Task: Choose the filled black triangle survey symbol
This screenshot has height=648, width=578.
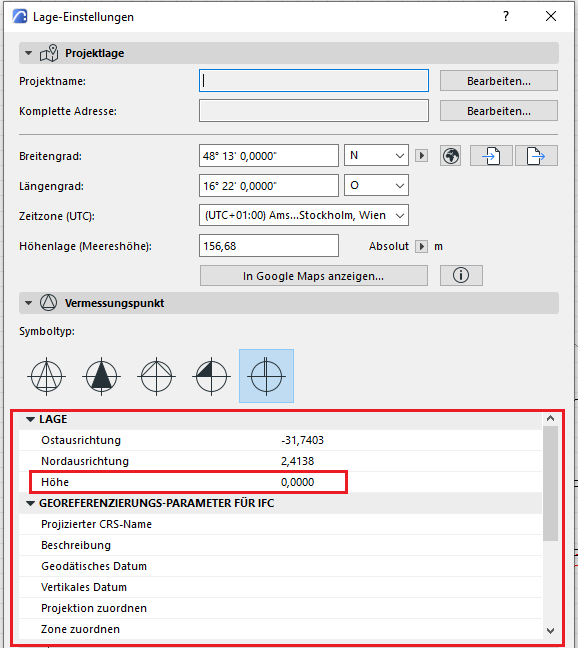Action: pos(102,376)
